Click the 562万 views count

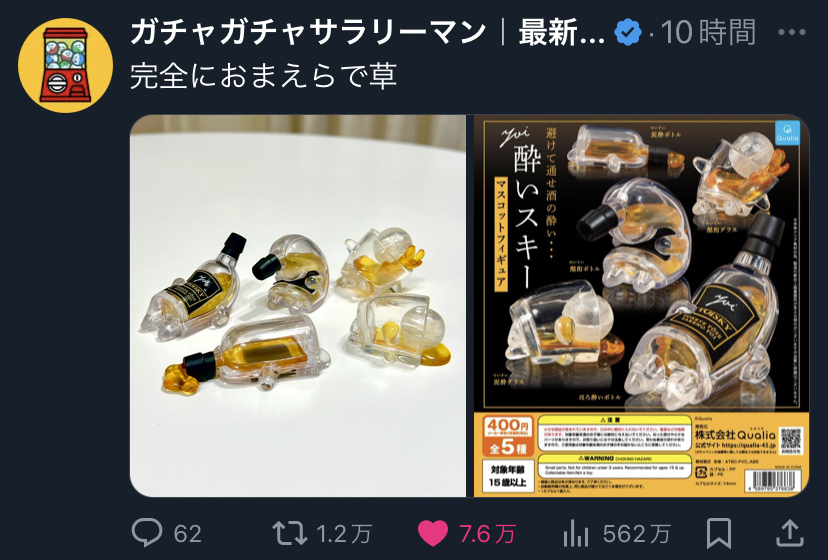pyautogui.click(x=637, y=534)
